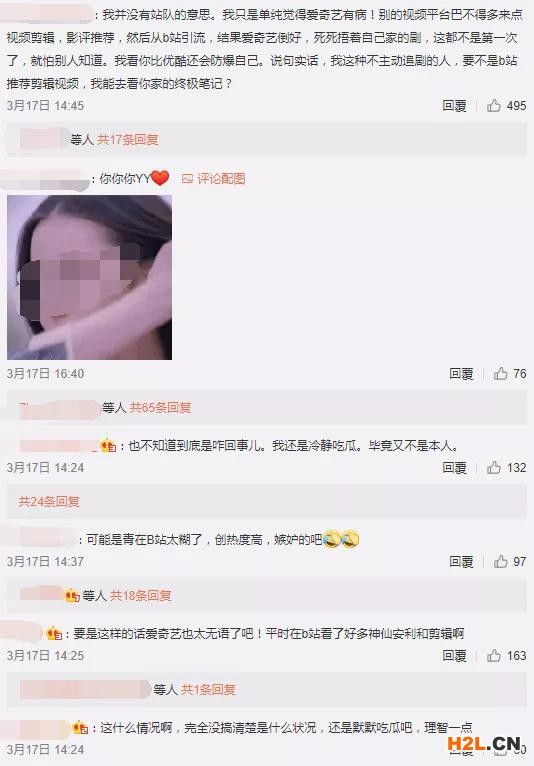
Task: Click 回复 on the 14:24 冷静吃瓜 comment
Action: pyautogui.click(x=454, y=468)
